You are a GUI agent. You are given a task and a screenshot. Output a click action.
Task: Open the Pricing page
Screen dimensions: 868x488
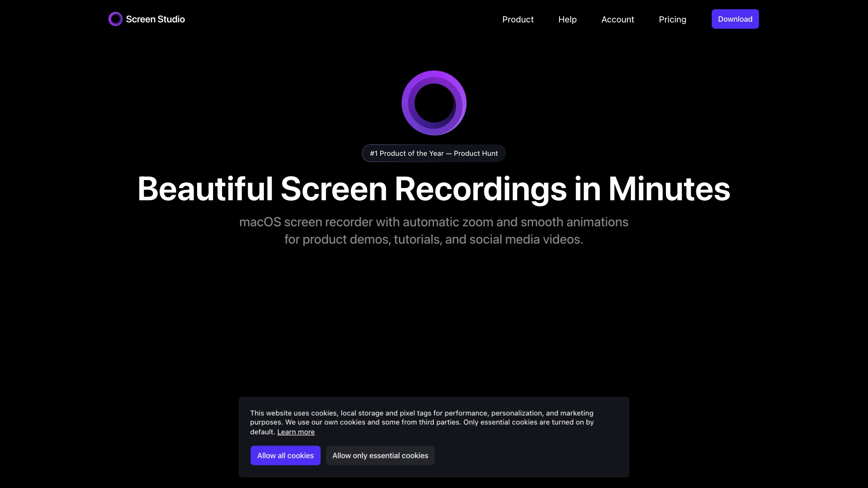672,20
